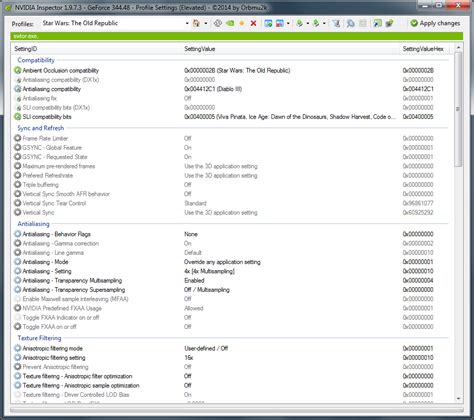Click the Enable Maxwell sample interleaving (MFAA) label

tap(75, 299)
